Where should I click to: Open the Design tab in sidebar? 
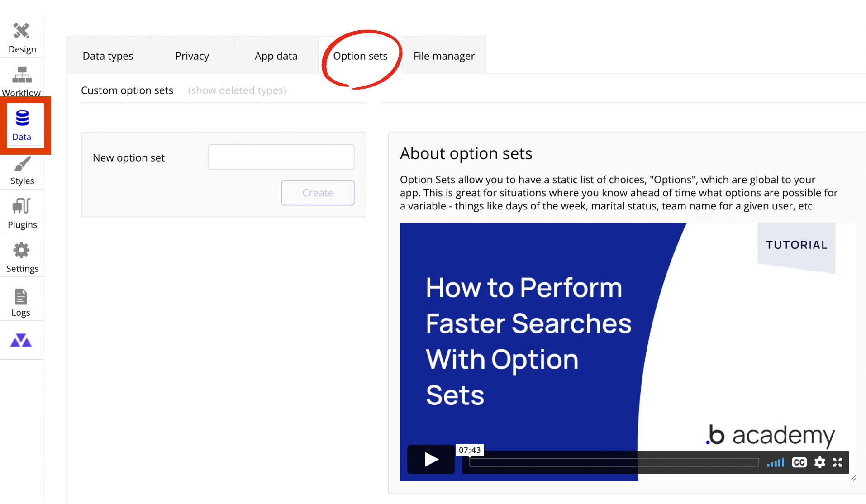(x=22, y=38)
